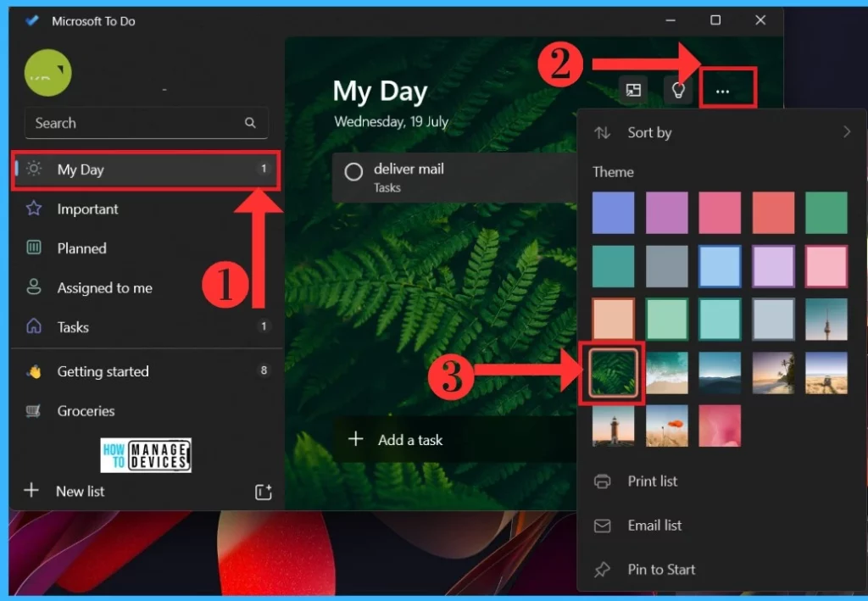Select the light teal theme color
Screen dimensions: 868x601
click(720, 320)
